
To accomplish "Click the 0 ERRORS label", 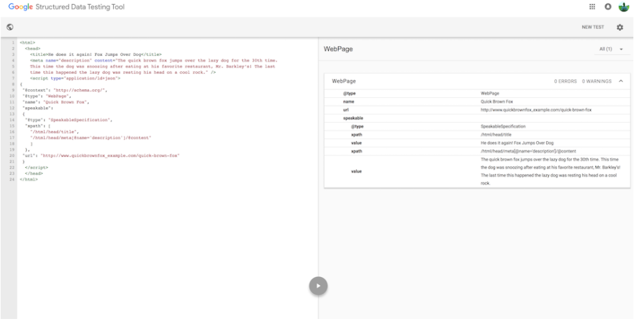I will click(x=565, y=81).
